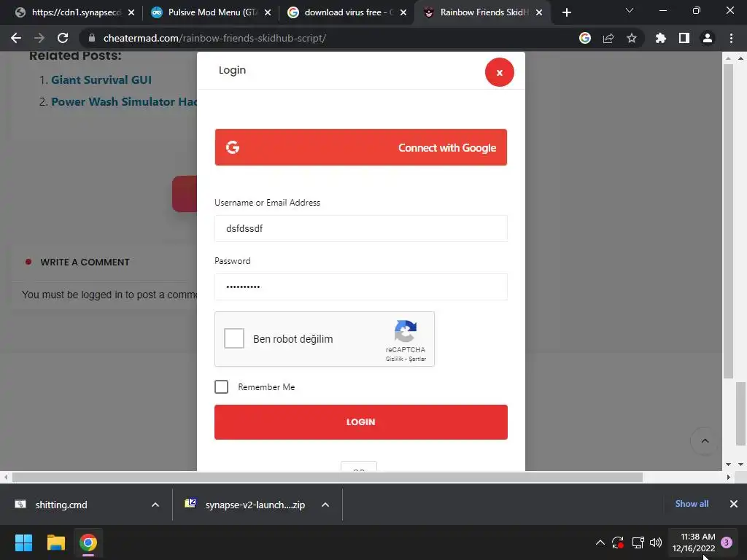Screen dimensions: 747x560
Task: Reload the page with the refresh icon
Action: (x=63, y=38)
